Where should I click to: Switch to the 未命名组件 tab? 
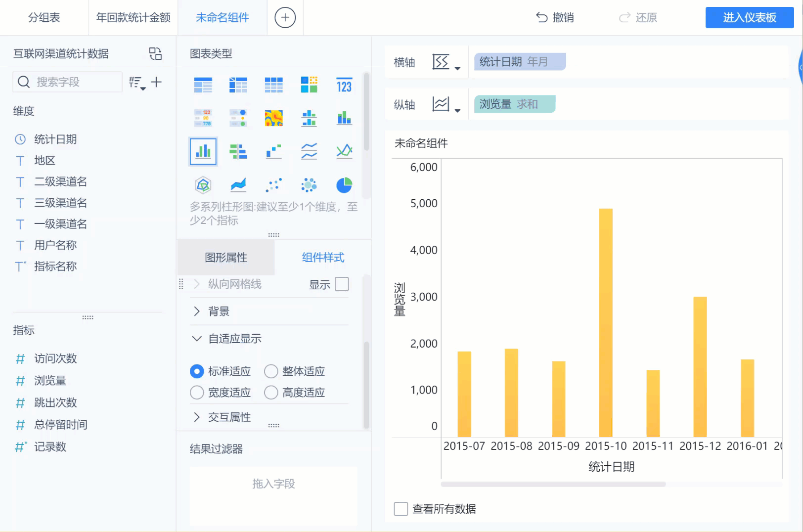223,18
